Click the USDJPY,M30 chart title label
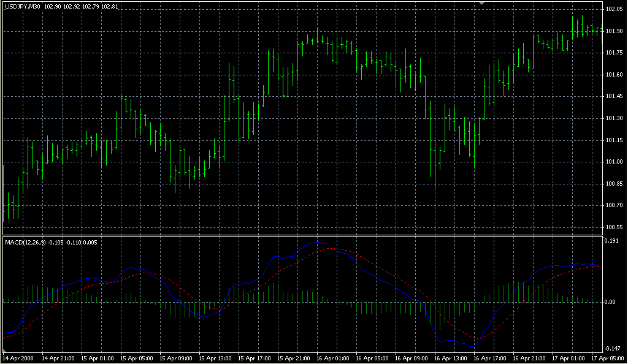628x364 pixels. (x=23, y=7)
